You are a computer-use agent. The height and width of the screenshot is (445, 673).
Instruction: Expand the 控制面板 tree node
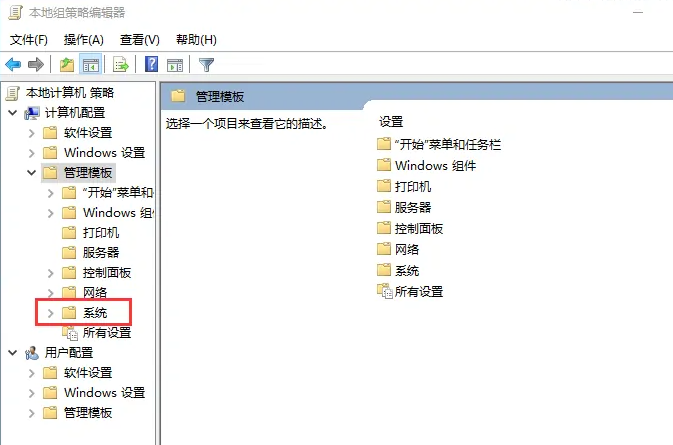[50, 273]
